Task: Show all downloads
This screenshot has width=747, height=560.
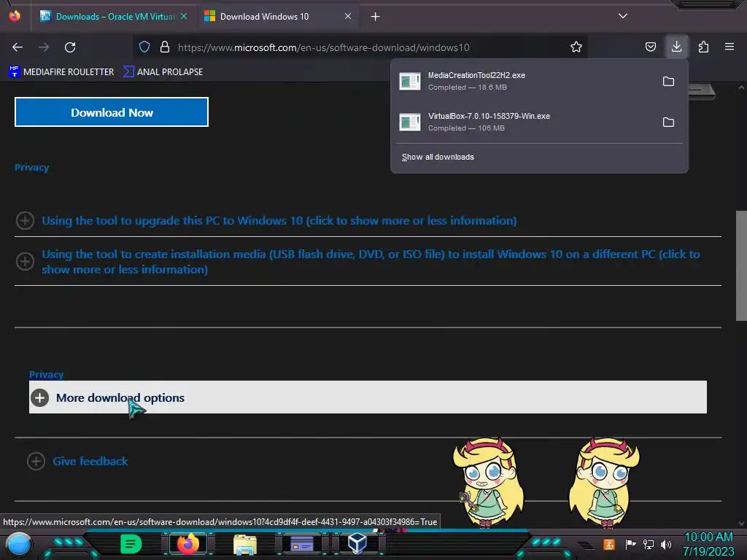Action: tap(438, 157)
